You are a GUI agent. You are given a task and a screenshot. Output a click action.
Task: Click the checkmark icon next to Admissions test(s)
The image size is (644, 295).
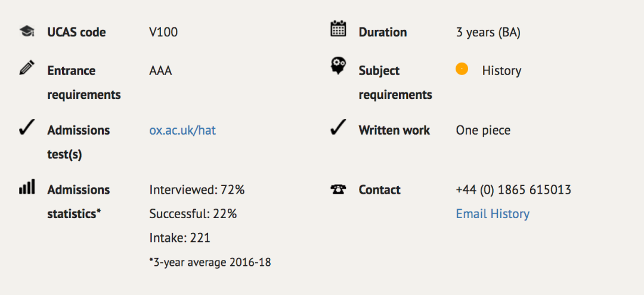[x=27, y=128]
